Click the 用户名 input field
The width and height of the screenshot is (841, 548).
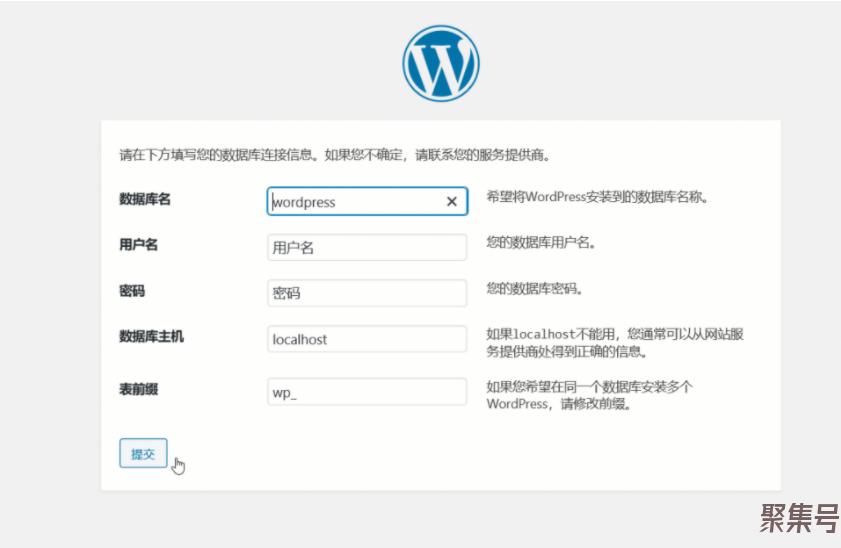pos(367,247)
